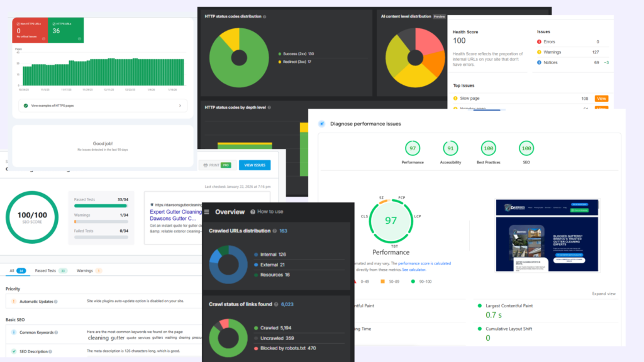Click the Warnings yellow icon under Issues
The image size is (644, 362).
pos(540,52)
